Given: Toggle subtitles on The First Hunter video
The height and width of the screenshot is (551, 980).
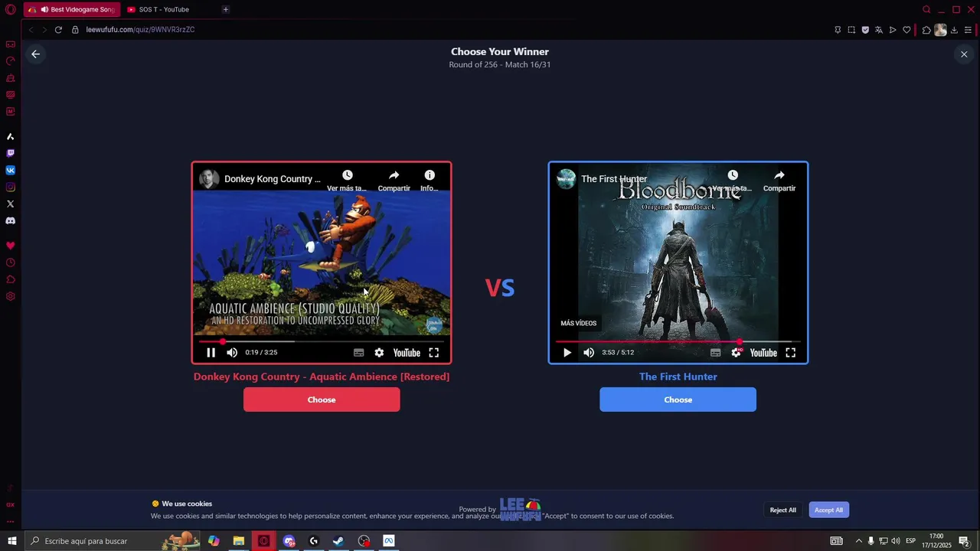Looking at the screenshot, I should [x=715, y=353].
